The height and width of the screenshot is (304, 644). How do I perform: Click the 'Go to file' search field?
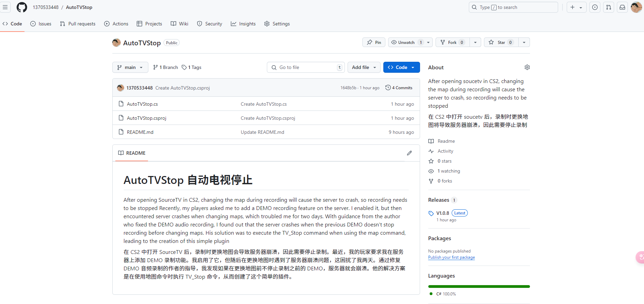(306, 67)
